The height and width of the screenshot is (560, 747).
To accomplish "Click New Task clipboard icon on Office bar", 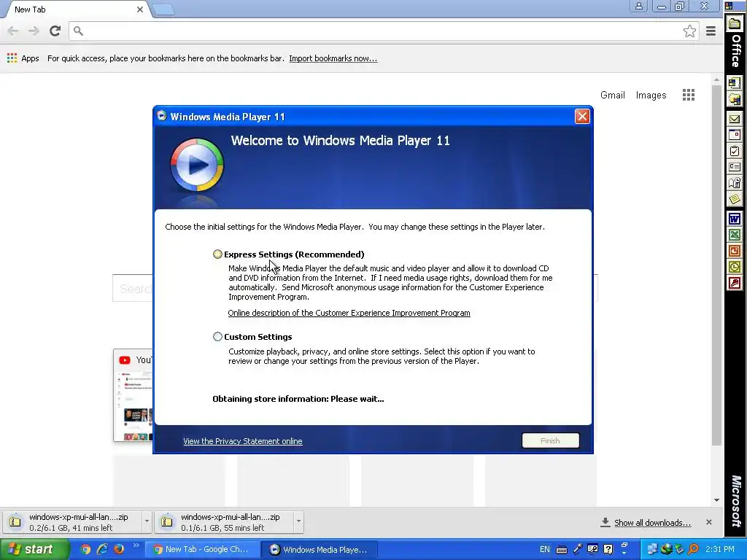I will click(735, 151).
